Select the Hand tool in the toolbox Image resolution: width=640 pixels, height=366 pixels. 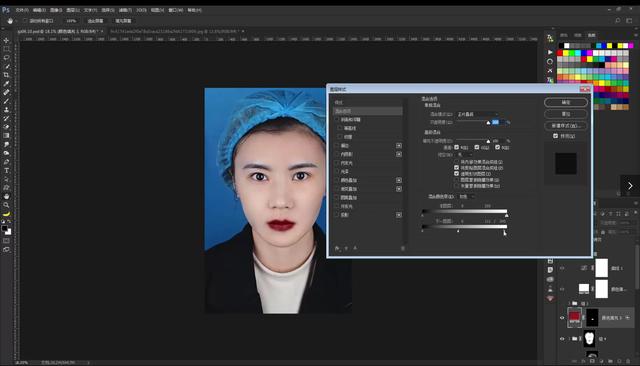point(6,196)
